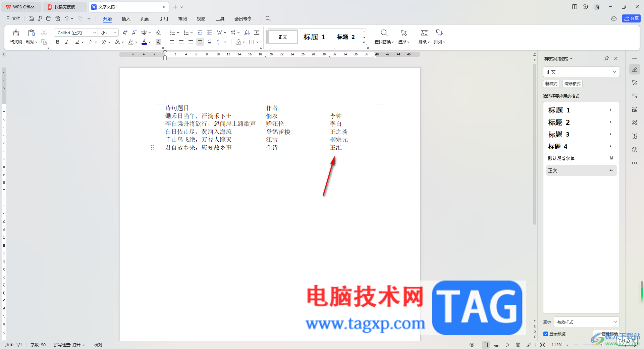Click the Distributed alignment icon
The width and height of the screenshot is (644, 349).
pos(210,42)
